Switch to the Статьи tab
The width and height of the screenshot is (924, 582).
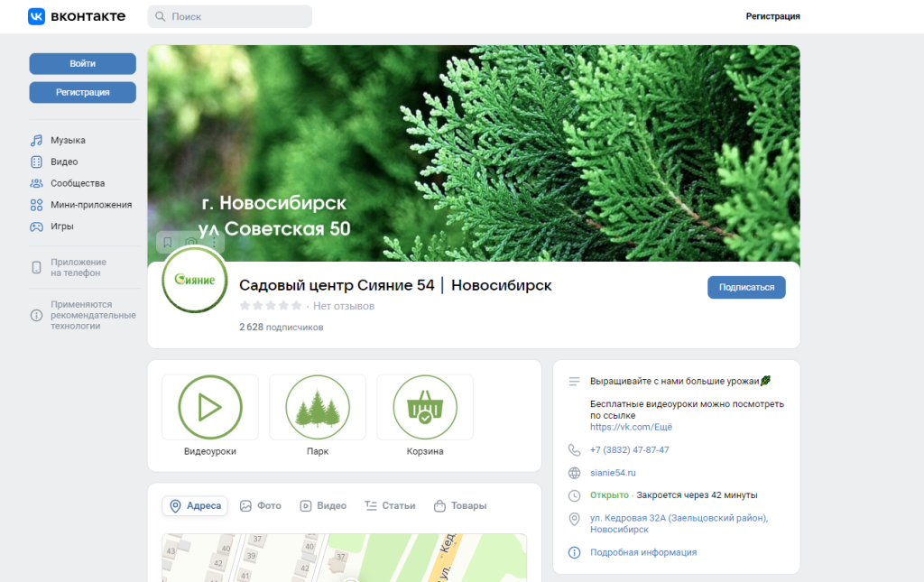coord(390,506)
